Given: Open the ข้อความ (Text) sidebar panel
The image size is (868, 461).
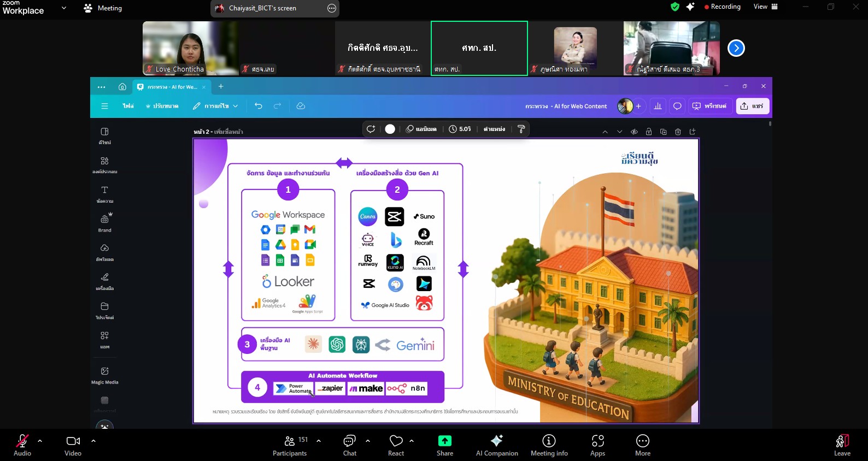Looking at the screenshot, I should pos(104,194).
